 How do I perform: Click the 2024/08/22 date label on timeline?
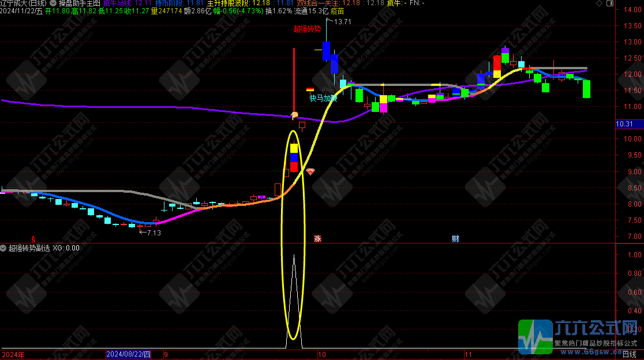(128, 354)
